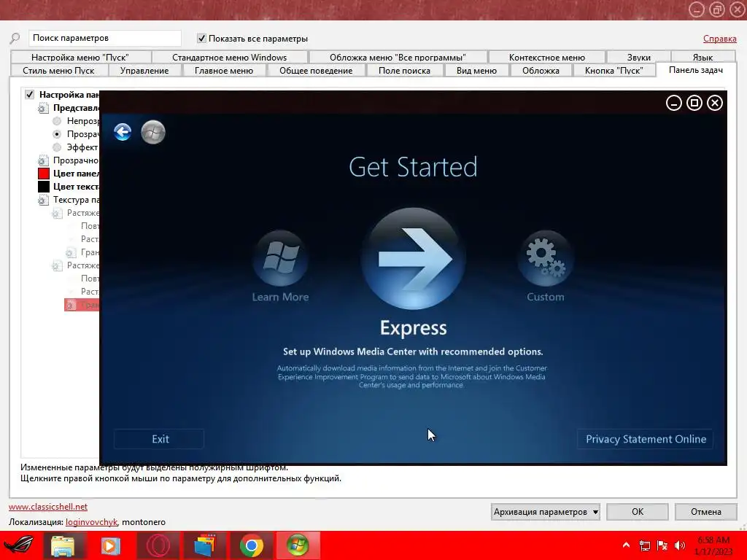Open the loginvovchyk localization link
747x560 pixels.
(91, 522)
